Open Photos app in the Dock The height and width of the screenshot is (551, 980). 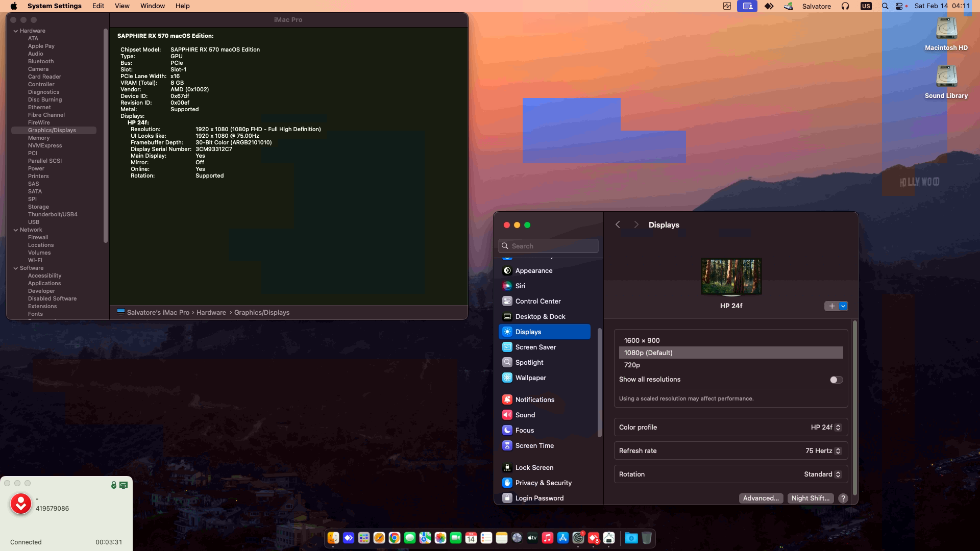click(x=440, y=538)
